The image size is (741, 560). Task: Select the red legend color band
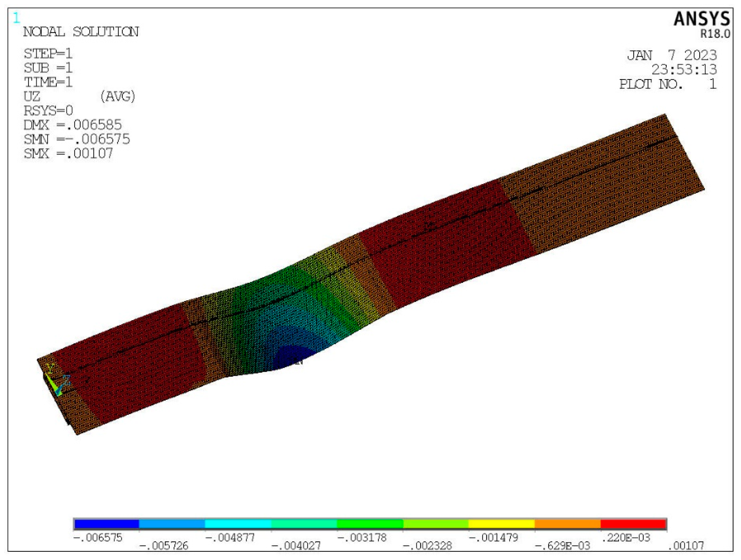tap(633, 524)
